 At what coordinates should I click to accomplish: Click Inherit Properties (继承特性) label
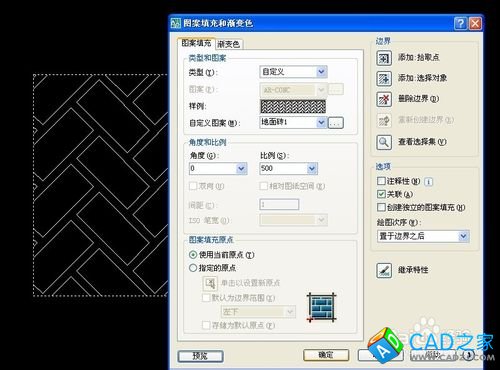pos(413,270)
